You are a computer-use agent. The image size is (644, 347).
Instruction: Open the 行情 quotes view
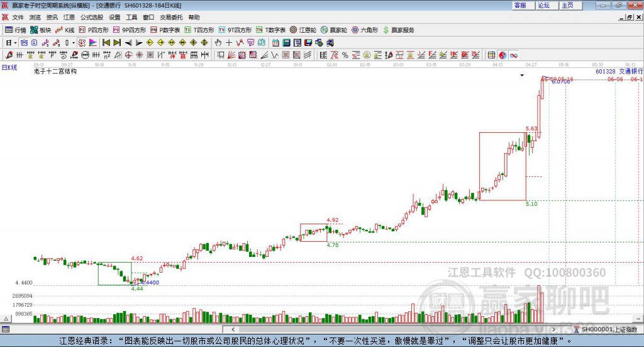pyautogui.click(x=15, y=30)
